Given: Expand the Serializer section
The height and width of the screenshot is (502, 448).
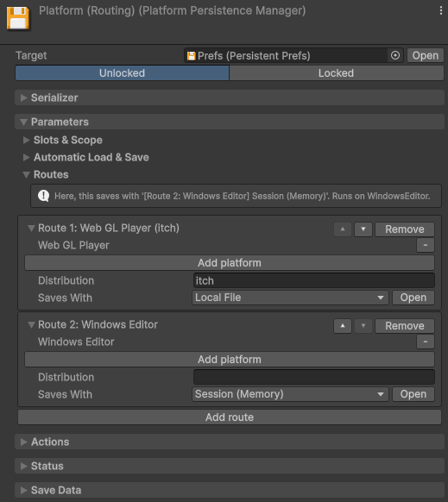Looking at the screenshot, I should 229,97.
